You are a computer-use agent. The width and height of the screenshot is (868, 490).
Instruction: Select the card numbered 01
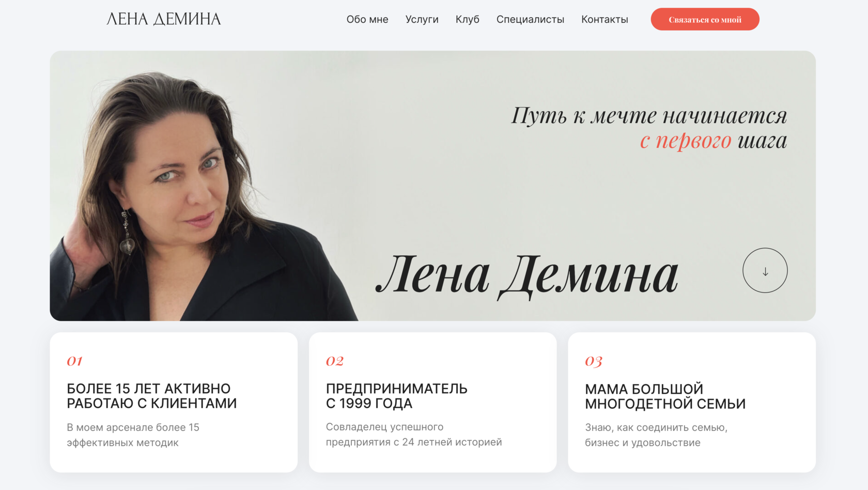coord(174,402)
